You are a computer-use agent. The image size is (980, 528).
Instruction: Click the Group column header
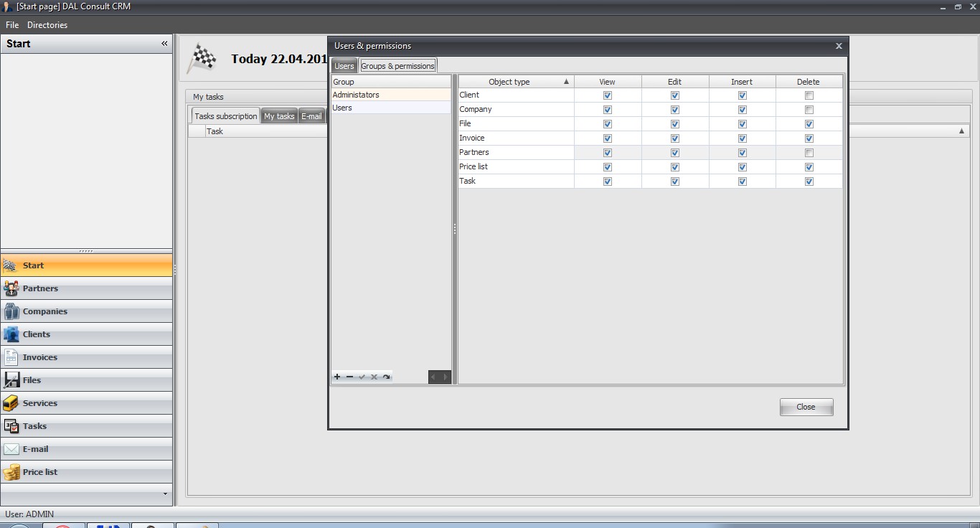[x=391, y=82]
